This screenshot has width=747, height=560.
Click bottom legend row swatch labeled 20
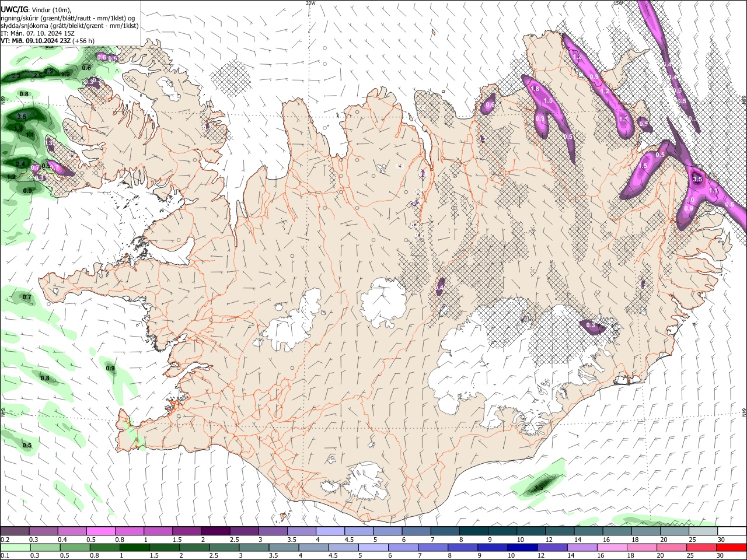(x=672, y=548)
